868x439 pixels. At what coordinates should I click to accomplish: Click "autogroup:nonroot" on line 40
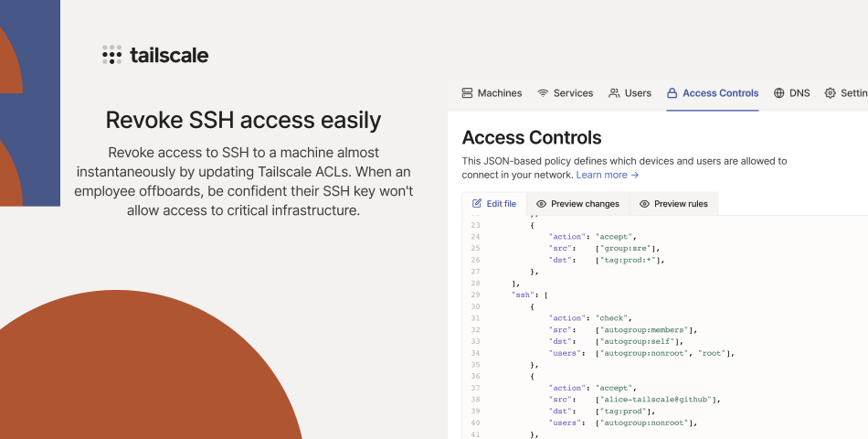click(646, 423)
